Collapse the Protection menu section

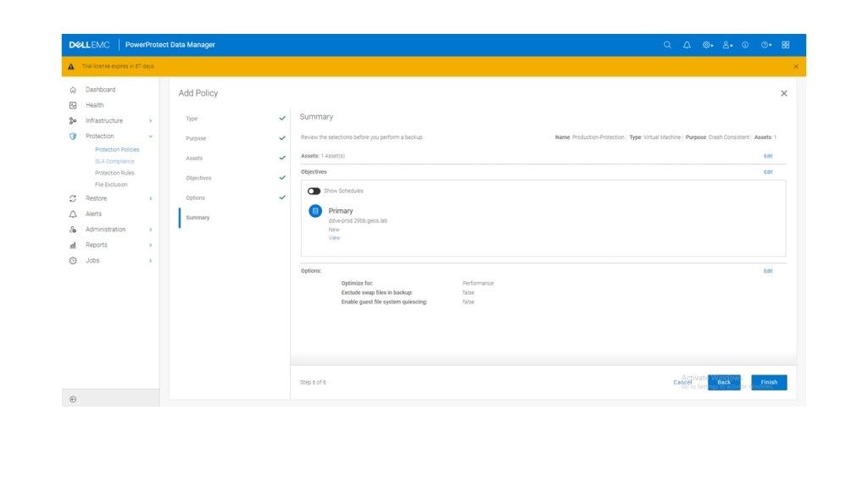[151, 136]
